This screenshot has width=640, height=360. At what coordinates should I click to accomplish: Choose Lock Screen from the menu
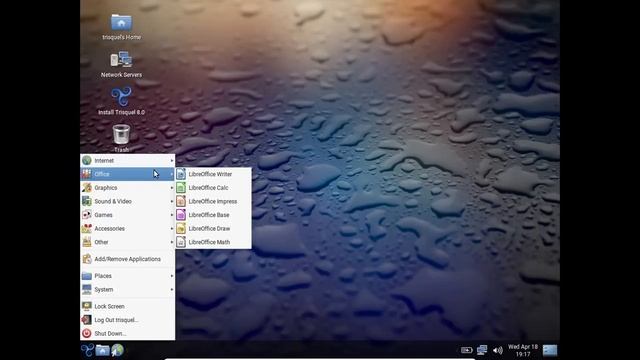pos(128,306)
